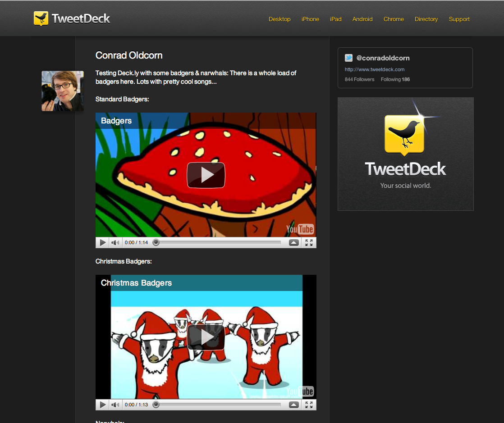Click the Badgers video title
The height and width of the screenshot is (423, 504).
click(x=116, y=121)
